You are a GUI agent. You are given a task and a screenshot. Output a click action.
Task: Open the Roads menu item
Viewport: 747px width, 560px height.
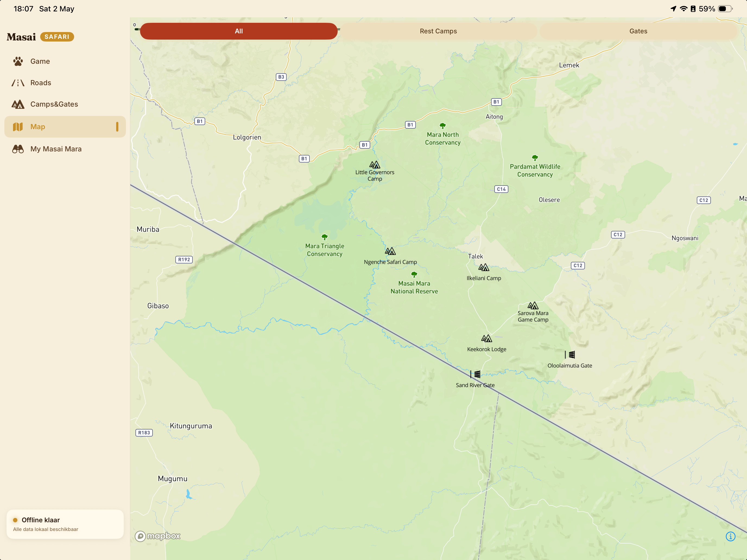65,83
